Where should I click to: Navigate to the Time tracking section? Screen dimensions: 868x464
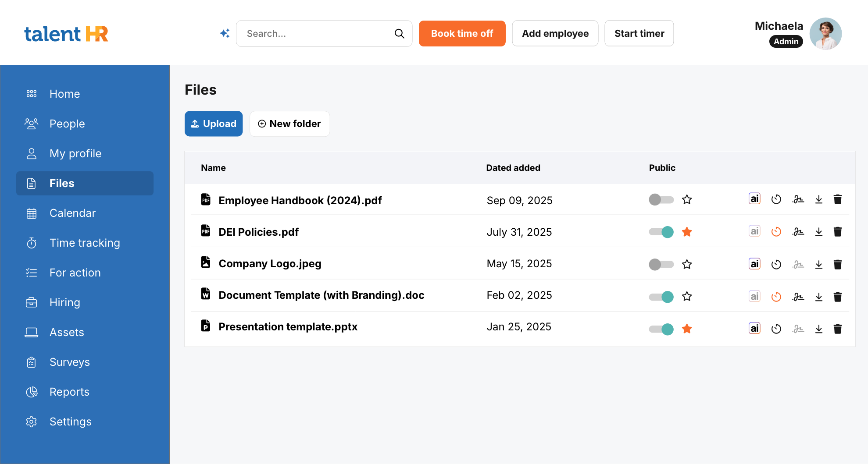coord(84,243)
